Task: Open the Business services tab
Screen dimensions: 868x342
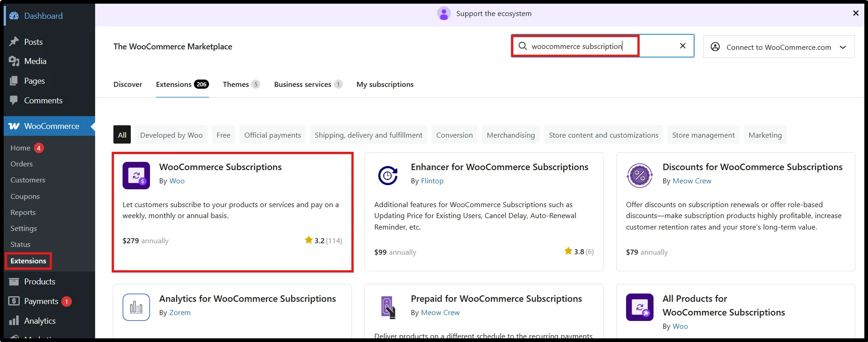Action: 308,84
